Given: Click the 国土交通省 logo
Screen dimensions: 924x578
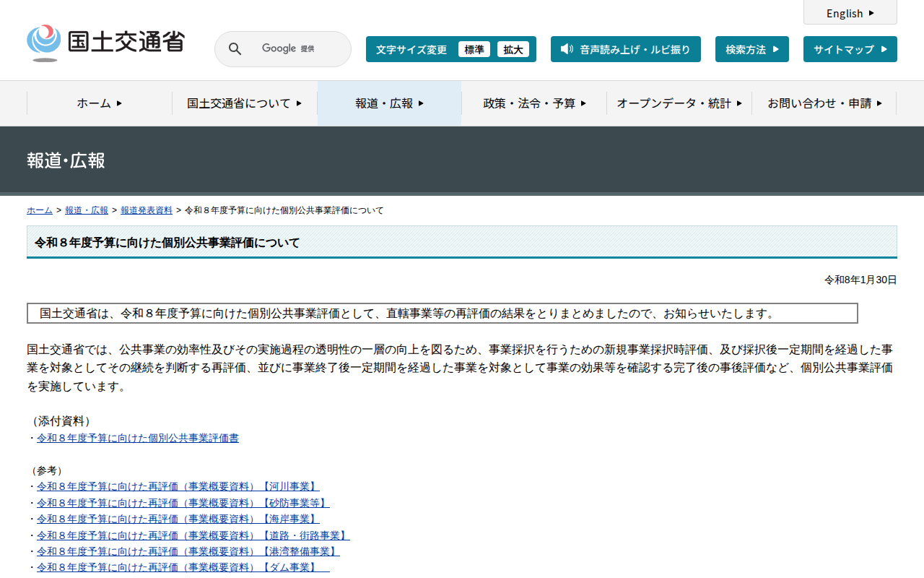Looking at the screenshot, I should point(105,43).
